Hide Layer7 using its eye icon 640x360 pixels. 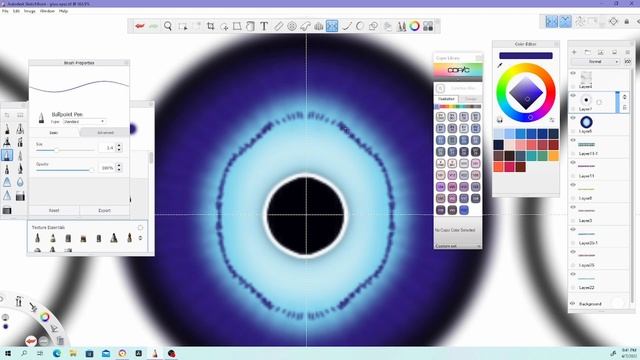click(573, 96)
